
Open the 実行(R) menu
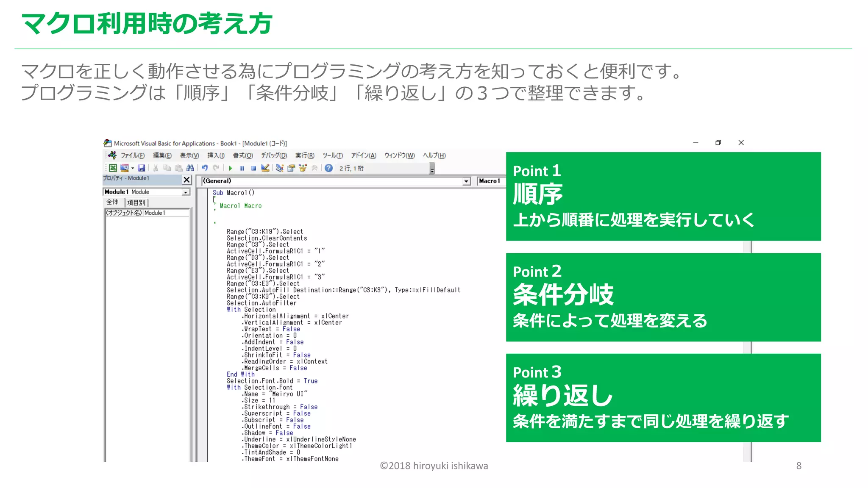tap(305, 155)
